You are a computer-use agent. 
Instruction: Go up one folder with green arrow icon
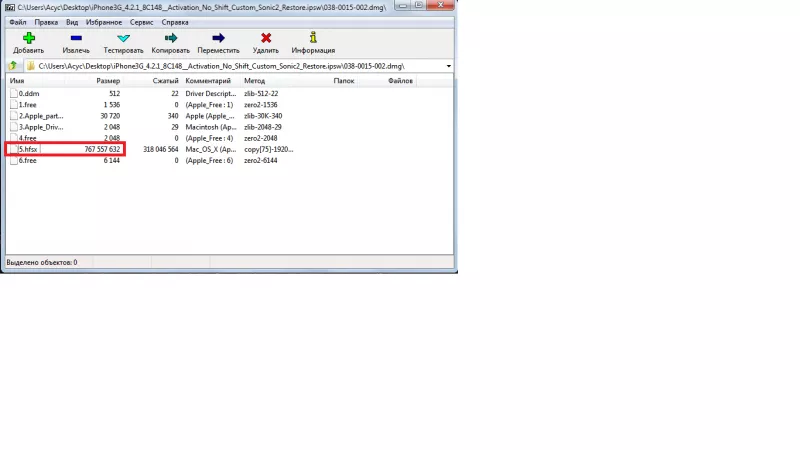13,66
